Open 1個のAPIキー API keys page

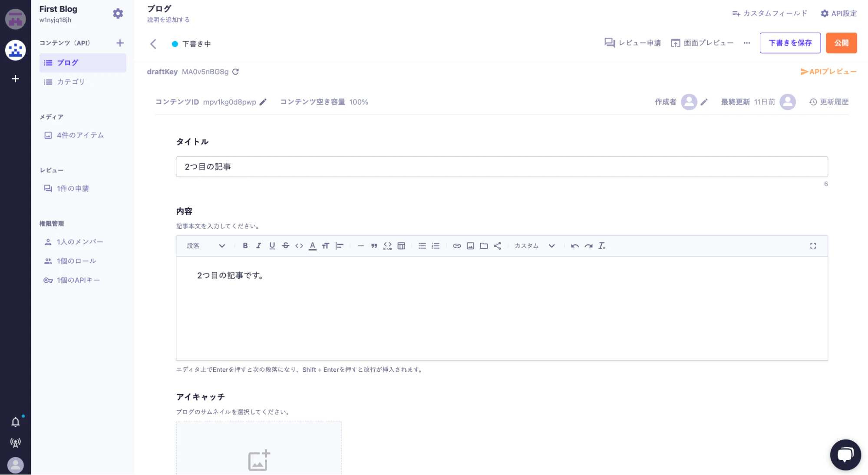pos(72,280)
